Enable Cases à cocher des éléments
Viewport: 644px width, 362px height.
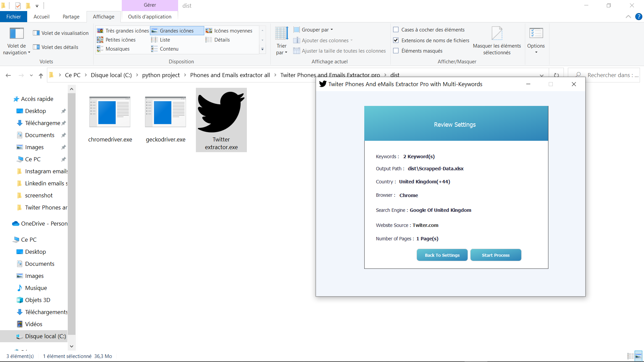(396, 29)
